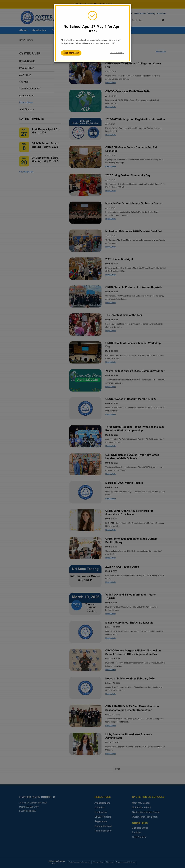The width and height of the screenshot is (185, 868).
Task: Open the Jahrie Houle Journalistic Excellence headline
Action: click(129, 512)
